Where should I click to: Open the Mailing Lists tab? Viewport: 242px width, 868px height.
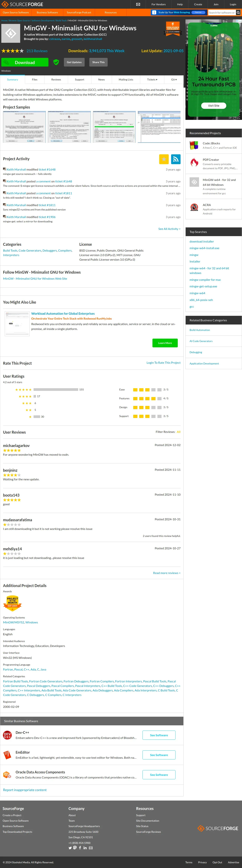(x=126, y=80)
